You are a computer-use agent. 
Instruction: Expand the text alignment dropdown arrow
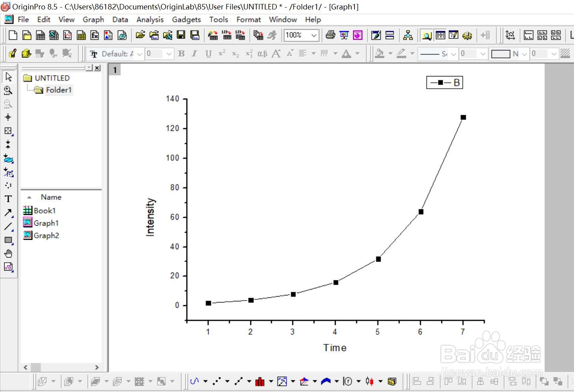tap(314, 54)
